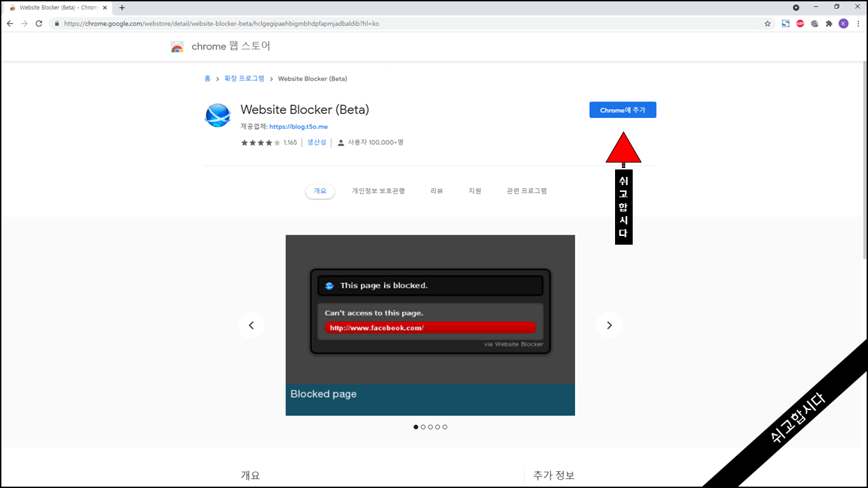868x488 pixels.
Task: Select the Website Blocker (Beta) browser tab
Action: click(58, 7)
